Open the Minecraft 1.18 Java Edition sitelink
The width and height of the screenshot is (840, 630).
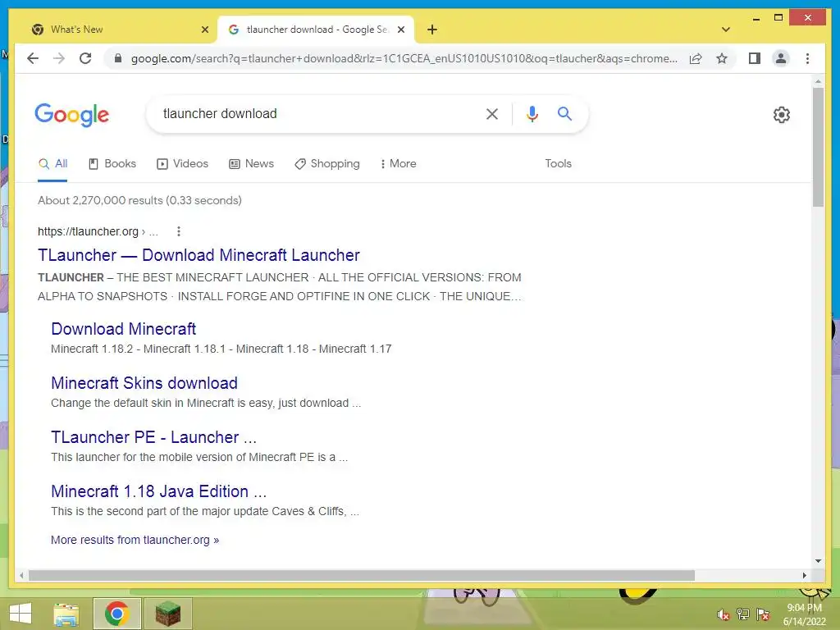click(x=158, y=491)
